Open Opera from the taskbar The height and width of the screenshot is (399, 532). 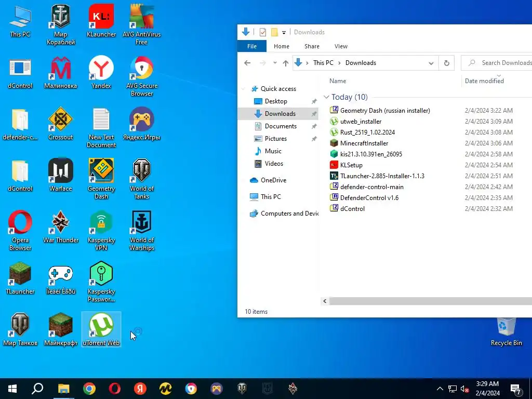[x=115, y=389]
